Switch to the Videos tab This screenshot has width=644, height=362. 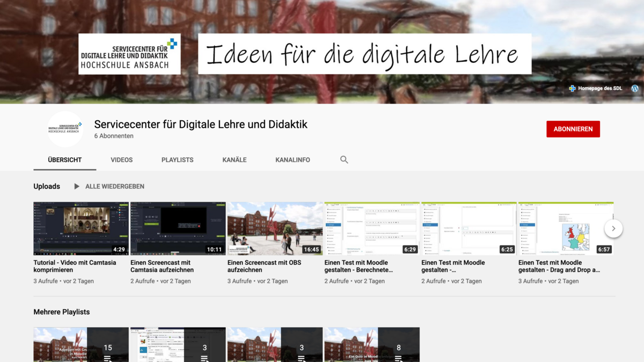click(x=121, y=160)
